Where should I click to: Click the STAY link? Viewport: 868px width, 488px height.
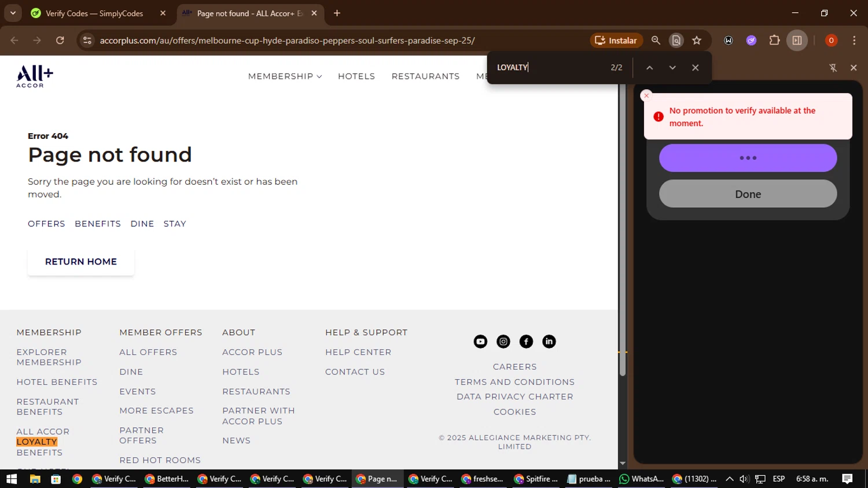tap(175, 224)
